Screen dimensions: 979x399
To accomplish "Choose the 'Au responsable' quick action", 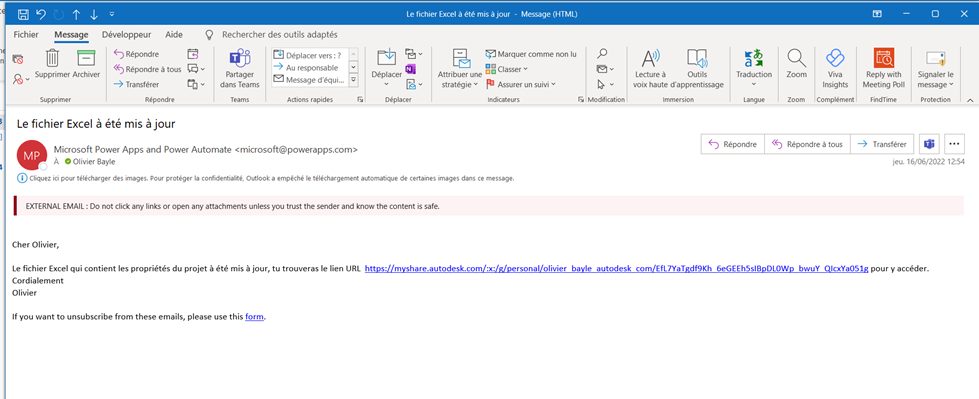I will 309,67.
